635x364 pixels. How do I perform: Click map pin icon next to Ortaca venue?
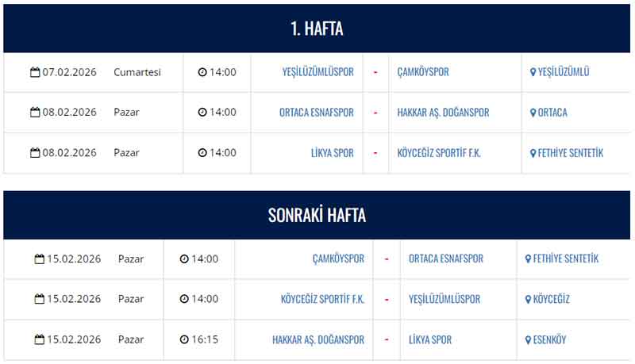point(533,113)
